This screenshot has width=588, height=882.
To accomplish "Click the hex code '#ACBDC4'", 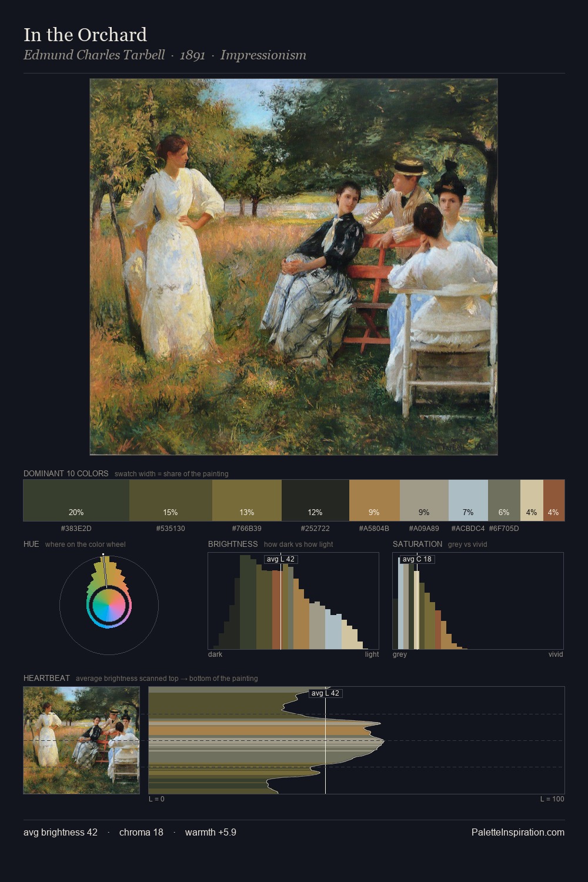I will pos(468,529).
